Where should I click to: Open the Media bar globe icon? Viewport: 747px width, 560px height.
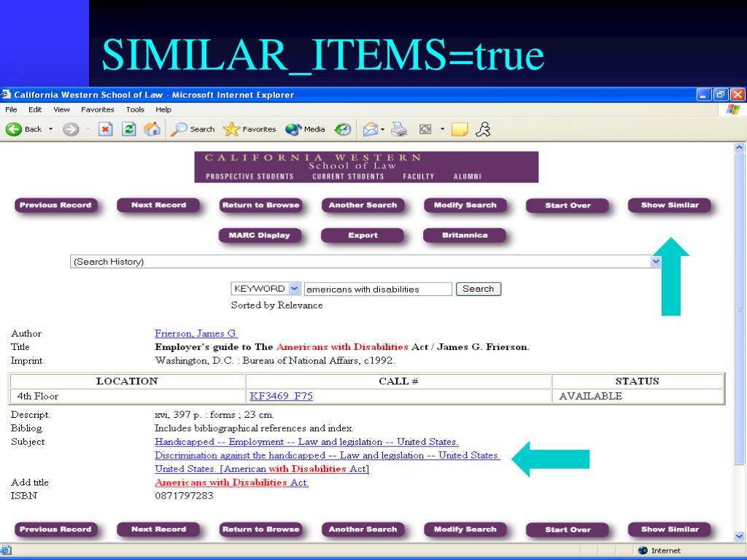pyautogui.click(x=293, y=129)
